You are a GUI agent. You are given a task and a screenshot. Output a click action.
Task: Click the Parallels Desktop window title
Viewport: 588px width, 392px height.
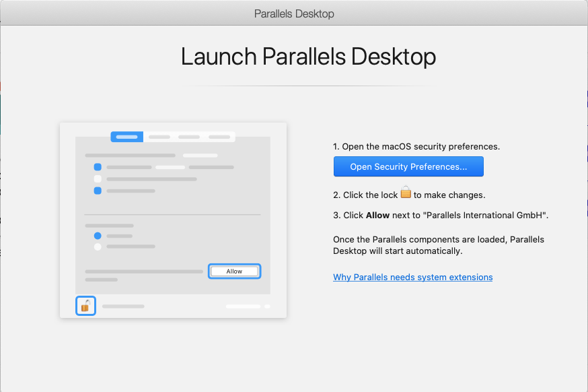click(x=294, y=14)
